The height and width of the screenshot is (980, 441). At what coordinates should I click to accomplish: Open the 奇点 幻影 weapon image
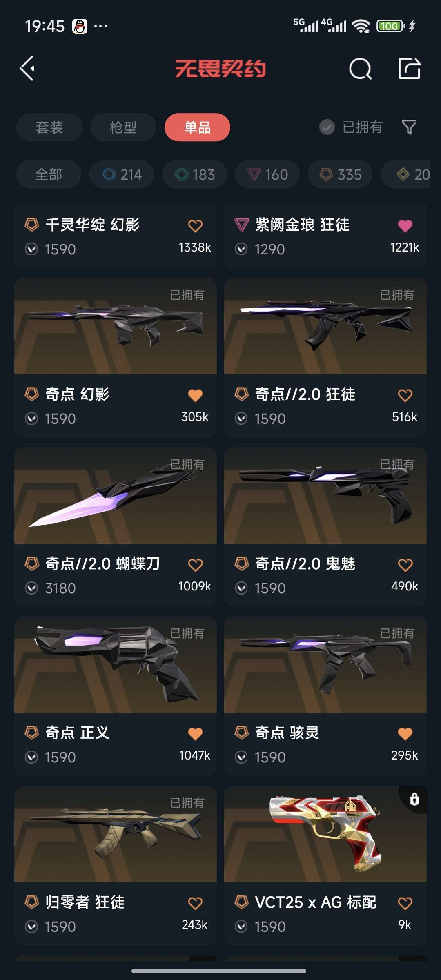pos(116,326)
